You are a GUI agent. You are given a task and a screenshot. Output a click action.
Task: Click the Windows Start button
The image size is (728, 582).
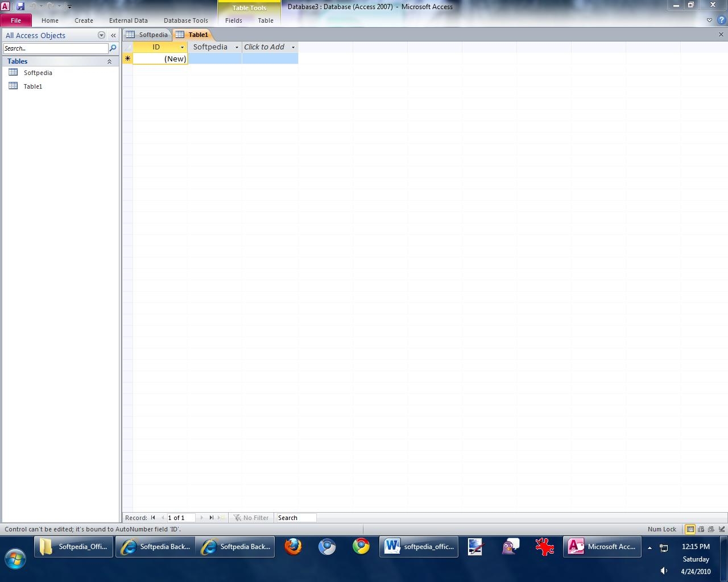(15, 559)
